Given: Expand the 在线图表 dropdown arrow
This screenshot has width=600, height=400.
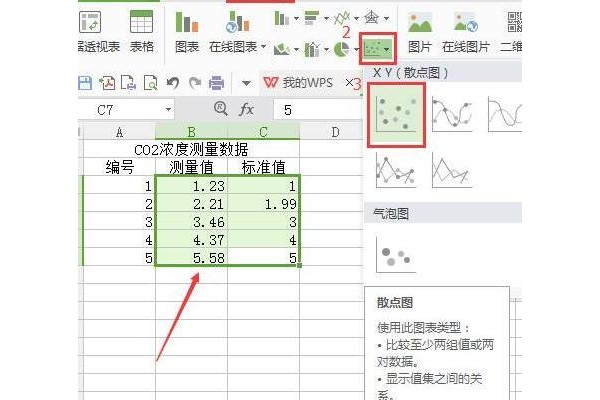Looking at the screenshot, I should 264,47.
